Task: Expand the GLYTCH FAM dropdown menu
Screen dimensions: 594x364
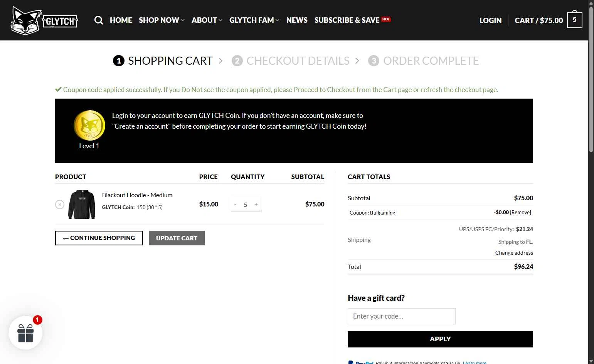Action: (x=254, y=20)
